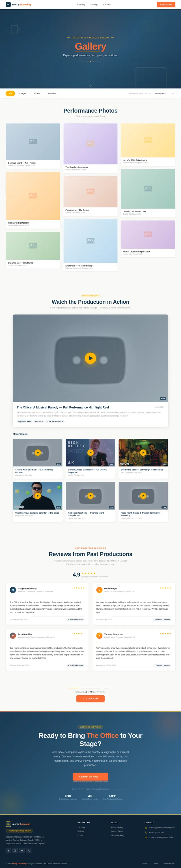Open the Instagram icon in footer
The width and height of the screenshot is (181, 868).
click(x=15, y=850)
